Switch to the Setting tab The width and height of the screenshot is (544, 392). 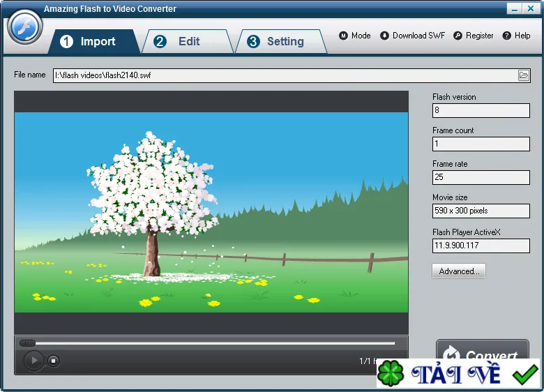pos(281,42)
